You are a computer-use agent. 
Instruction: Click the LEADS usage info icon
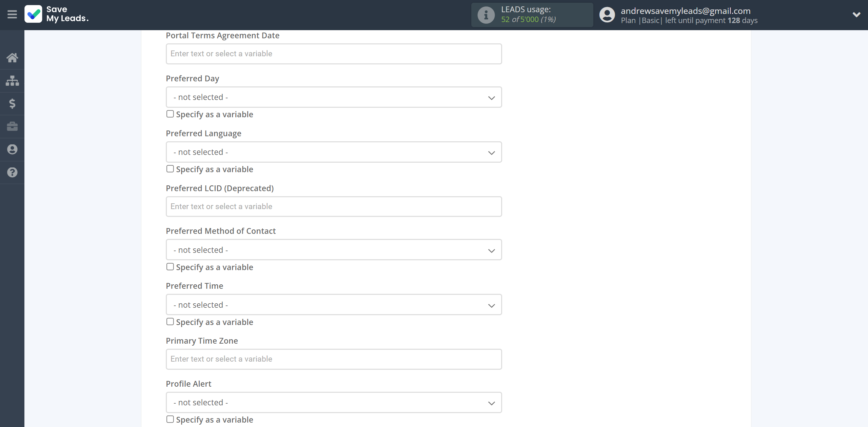486,15
